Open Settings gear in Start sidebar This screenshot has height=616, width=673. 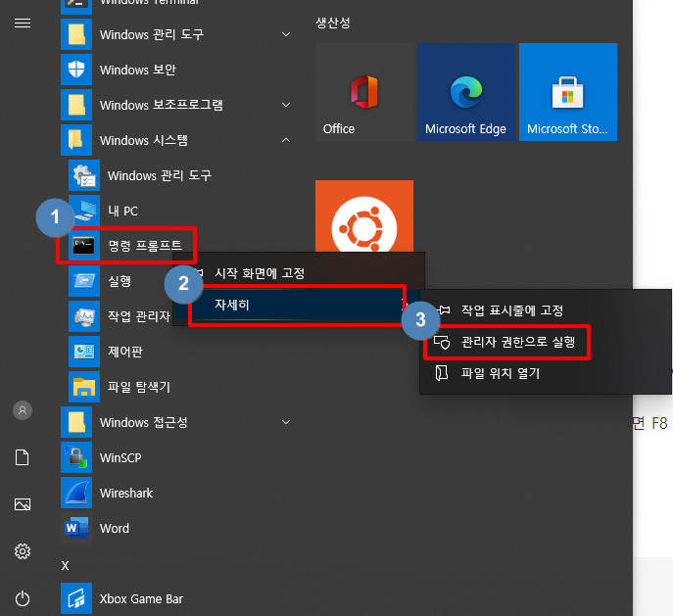pyautogui.click(x=23, y=551)
